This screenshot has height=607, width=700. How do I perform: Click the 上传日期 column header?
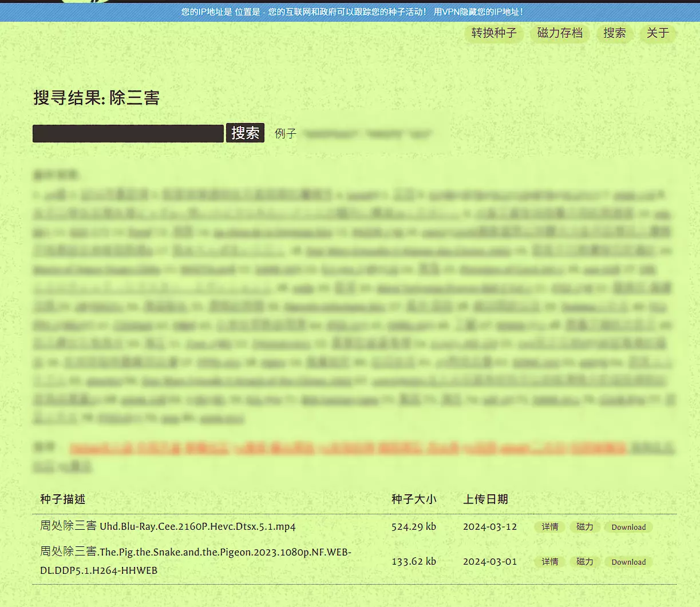click(x=485, y=499)
